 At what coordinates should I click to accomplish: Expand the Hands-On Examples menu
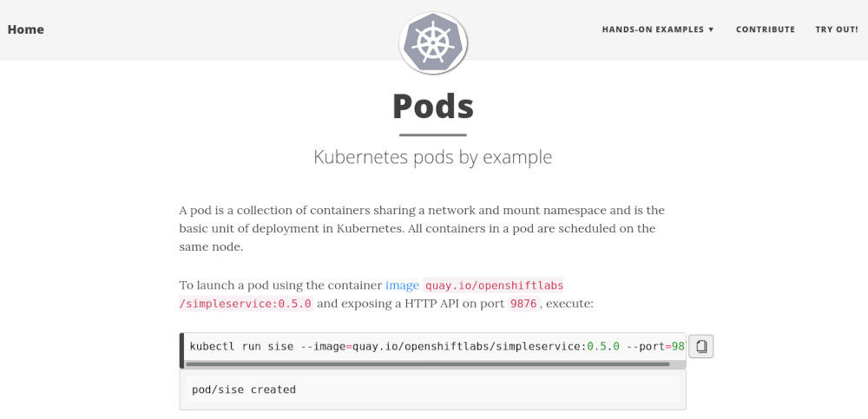(x=658, y=29)
